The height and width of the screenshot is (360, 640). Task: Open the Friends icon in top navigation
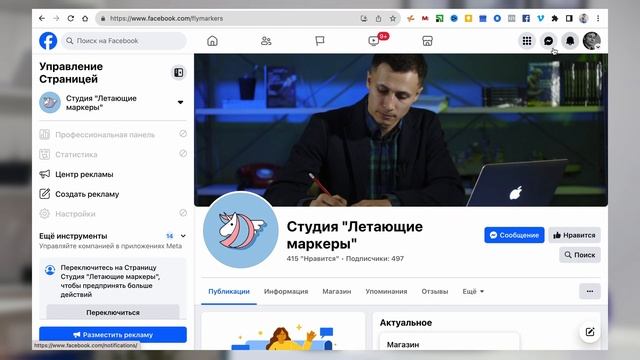tap(266, 41)
